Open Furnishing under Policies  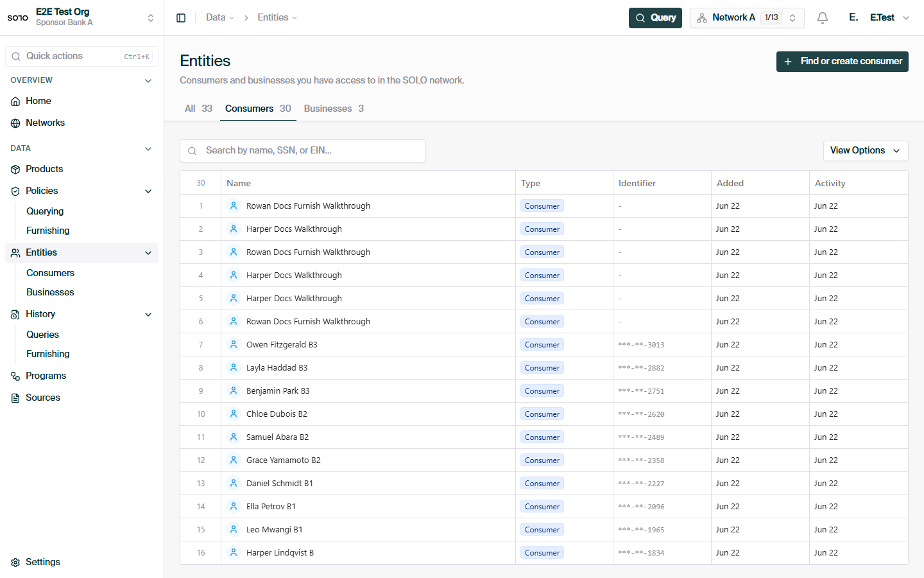point(48,231)
